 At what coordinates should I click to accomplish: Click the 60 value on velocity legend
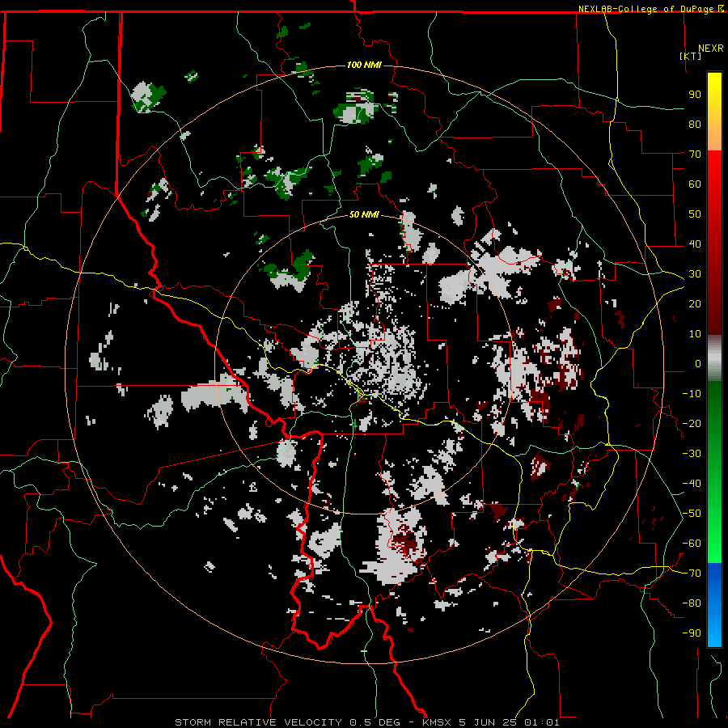tap(695, 184)
